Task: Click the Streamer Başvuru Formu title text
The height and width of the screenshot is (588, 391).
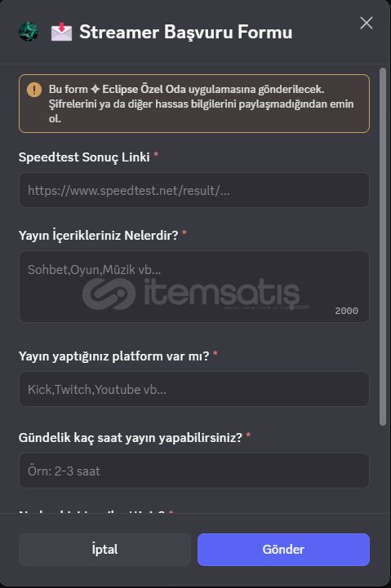Action: [x=186, y=32]
